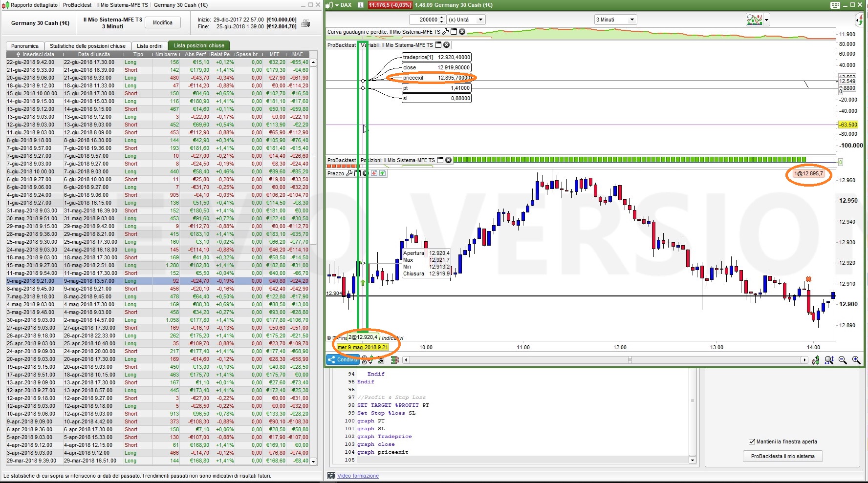Open Statistiche delle posizioni chiuse tab

click(x=87, y=46)
